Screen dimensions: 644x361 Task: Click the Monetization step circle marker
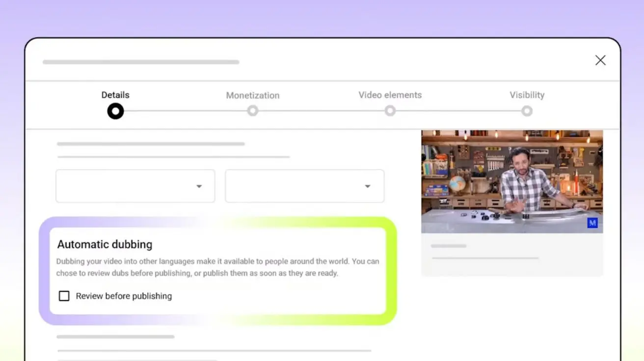tap(253, 111)
